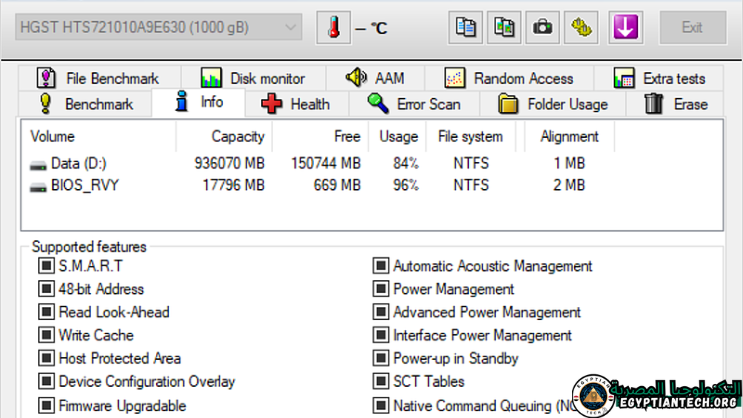This screenshot has height=418, width=743.
Task: Toggle the S.M.A.R.T checkbox
Action: tap(46, 266)
